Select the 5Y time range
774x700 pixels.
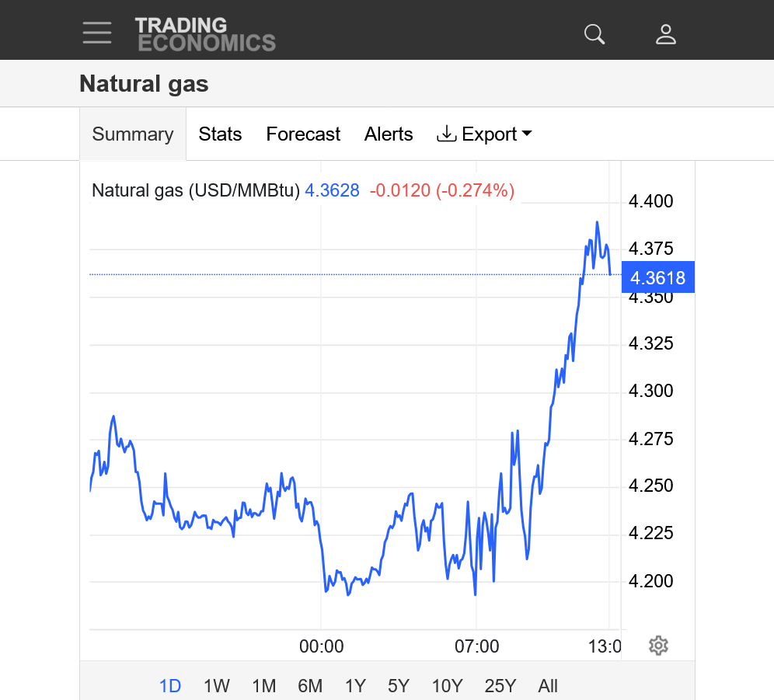[399, 686]
